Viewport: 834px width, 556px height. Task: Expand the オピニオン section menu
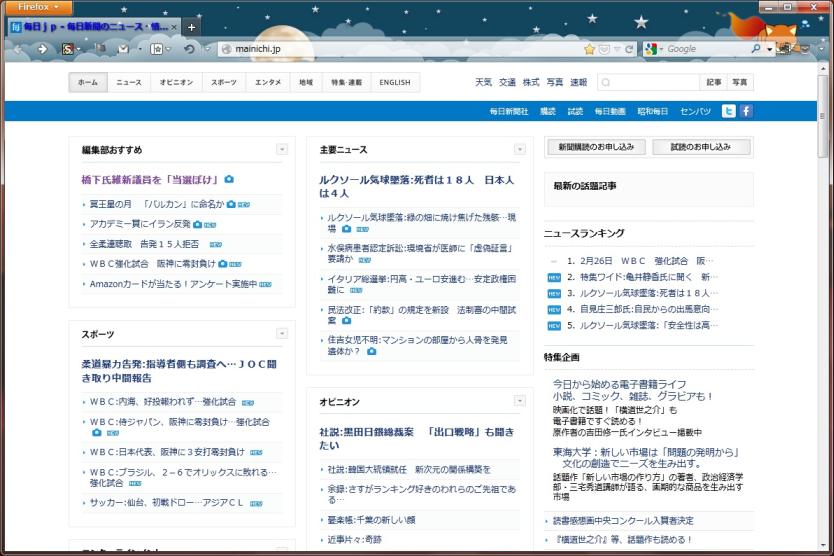[520, 401]
